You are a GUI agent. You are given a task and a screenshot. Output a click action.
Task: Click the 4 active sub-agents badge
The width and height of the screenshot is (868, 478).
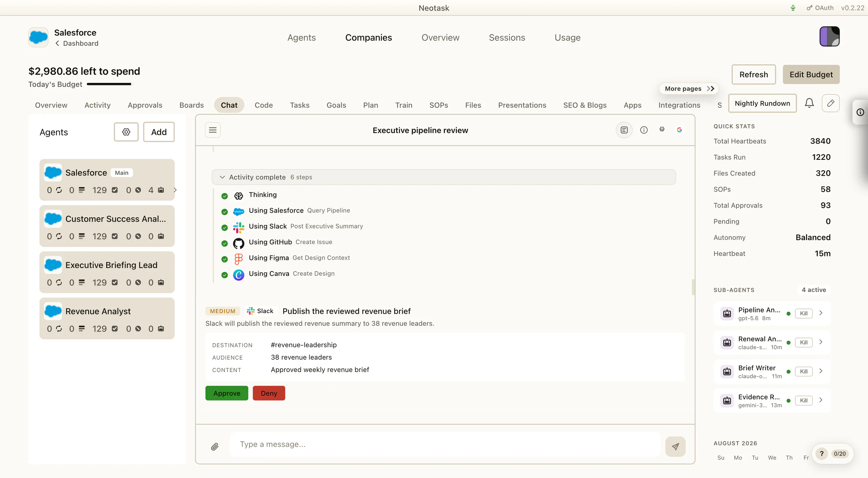(814, 290)
